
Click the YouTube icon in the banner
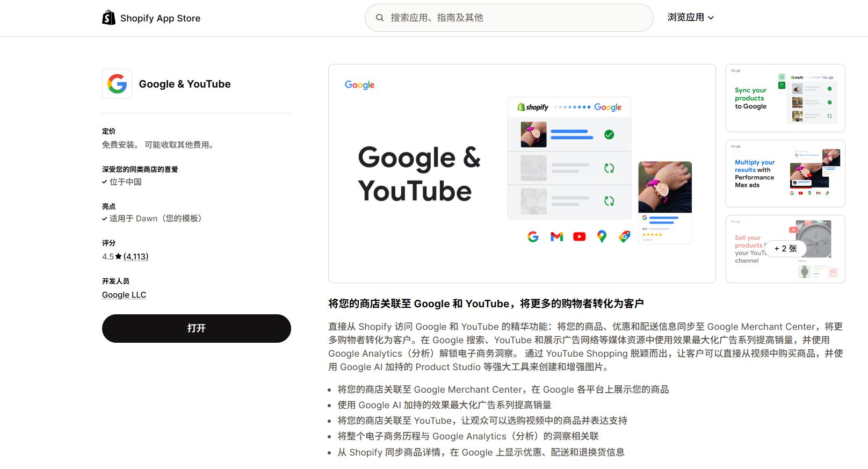pyautogui.click(x=579, y=236)
